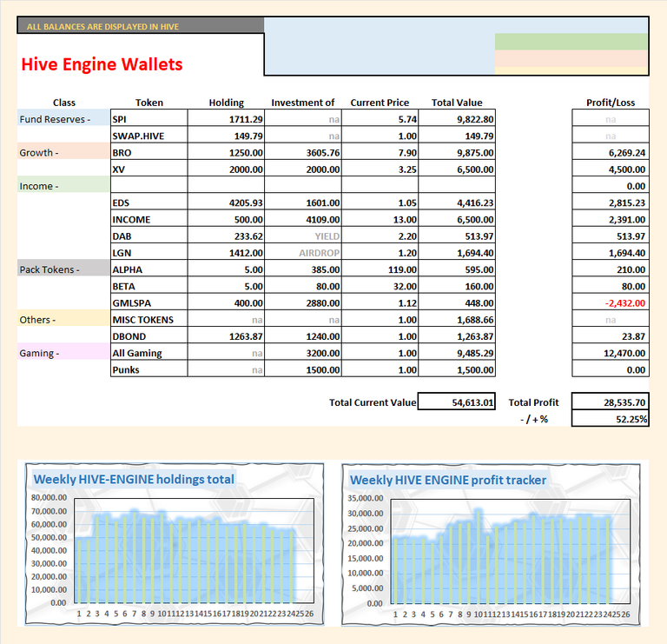Click the 'Gaming -' class label
The image size is (667, 644).
[x=63, y=352]
